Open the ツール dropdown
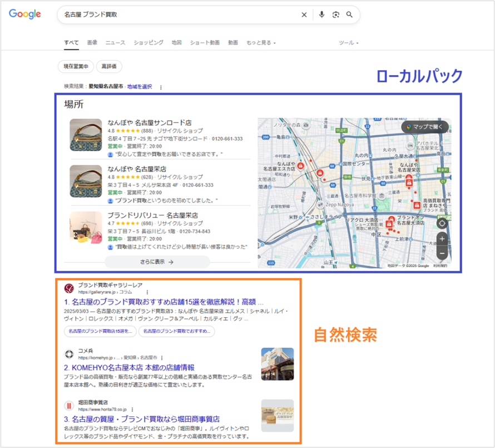The width and height of the screenshot is (495, 448). click(x=348, y=42)
